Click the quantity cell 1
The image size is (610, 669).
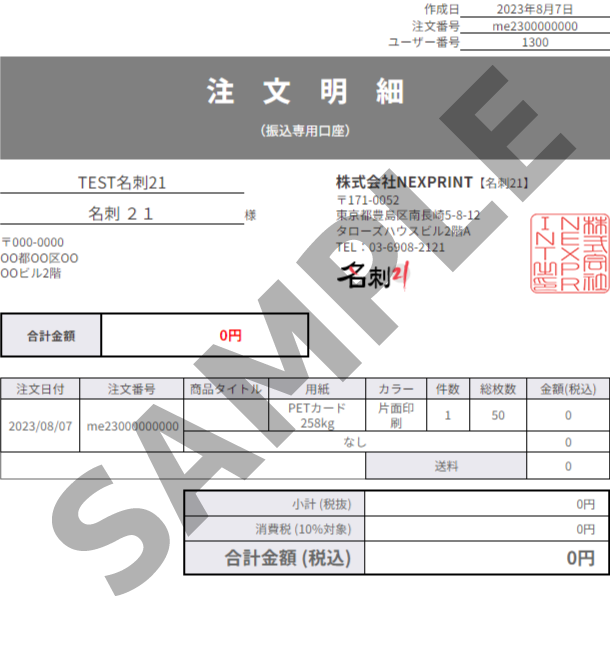point(448,415)
